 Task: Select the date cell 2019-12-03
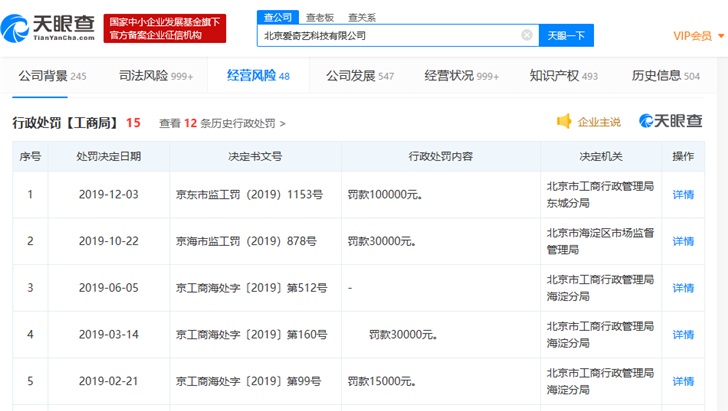109,195
